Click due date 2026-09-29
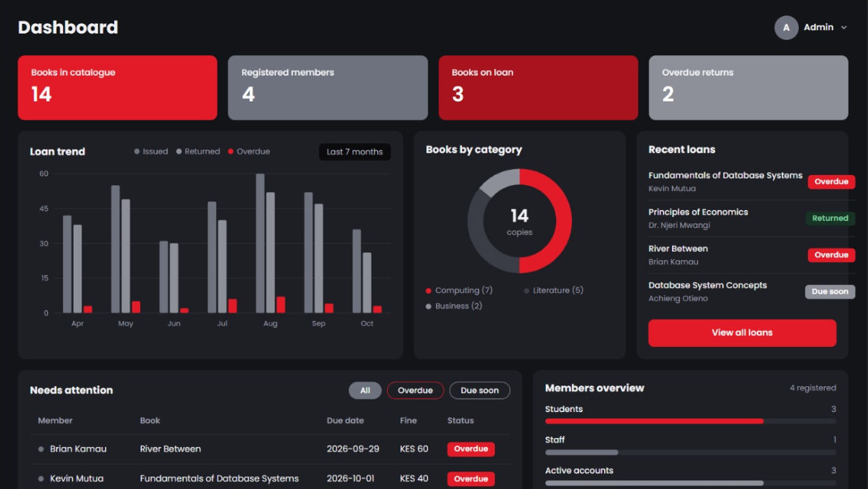The image size is (868, 489). 353,449
